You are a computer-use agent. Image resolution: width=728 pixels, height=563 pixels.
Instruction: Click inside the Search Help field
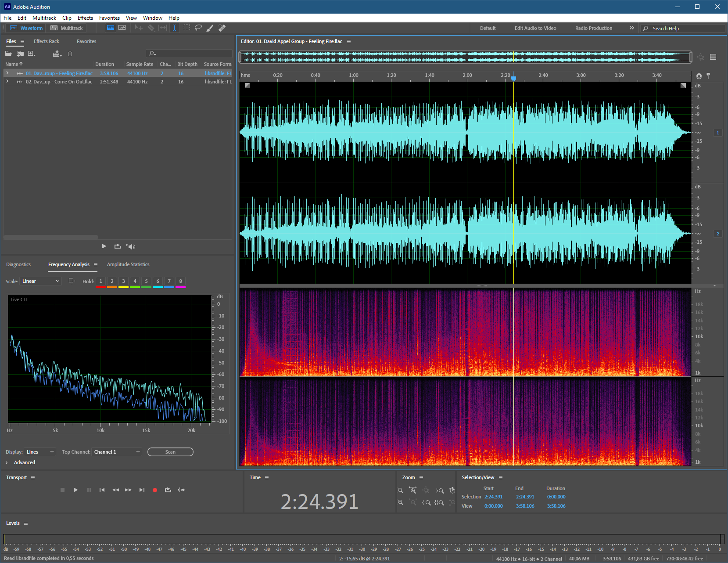point(683,29)
